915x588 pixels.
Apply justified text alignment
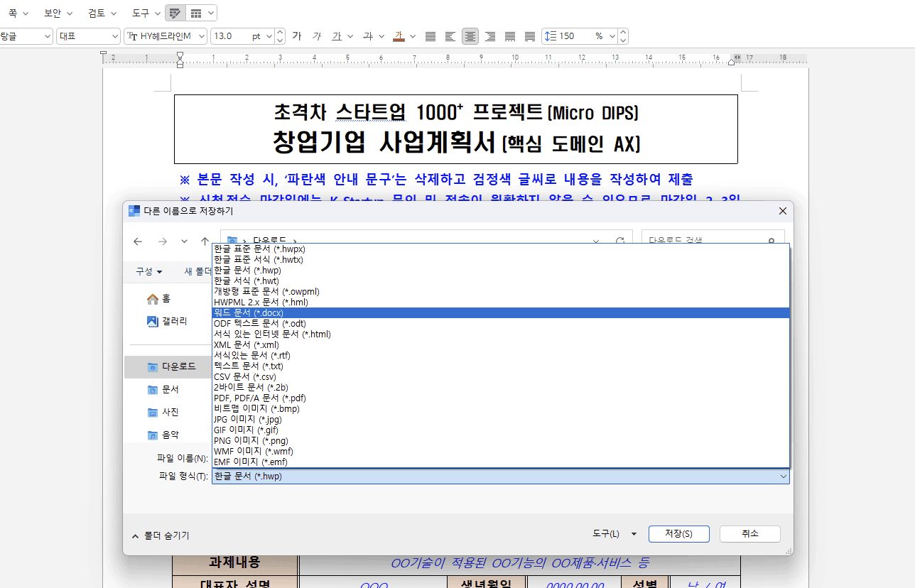point(430,36)
